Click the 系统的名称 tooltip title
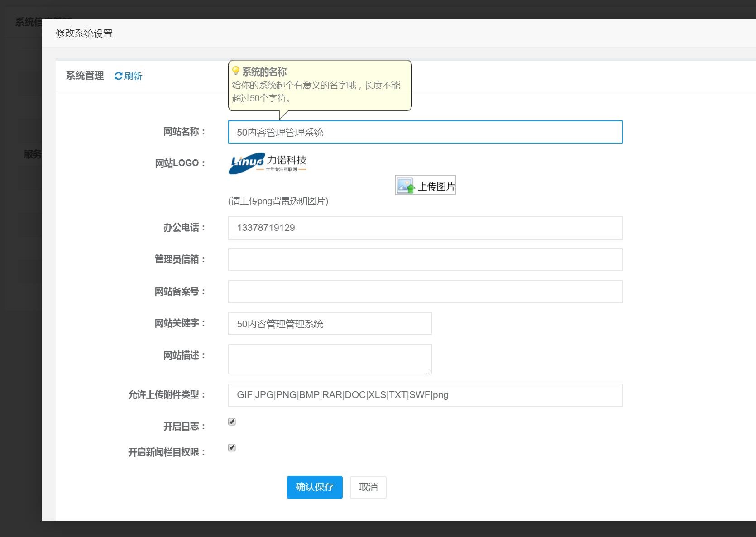The image size is (756, 537). [264, 72]
